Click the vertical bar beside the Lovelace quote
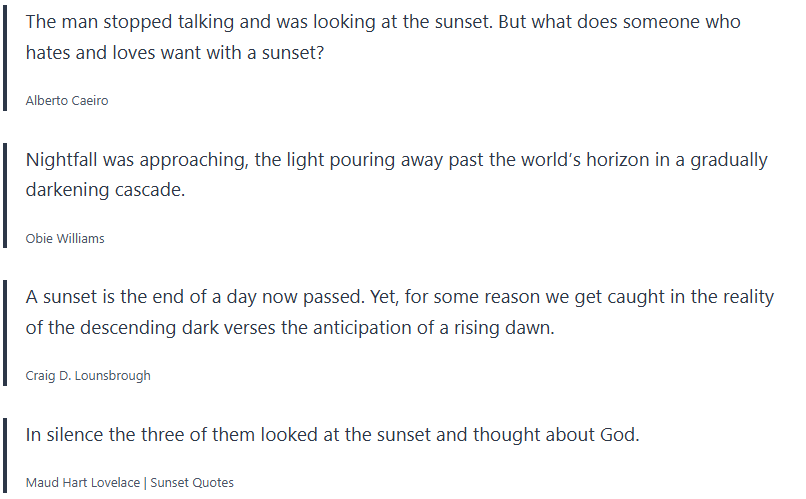 [5, 456]
